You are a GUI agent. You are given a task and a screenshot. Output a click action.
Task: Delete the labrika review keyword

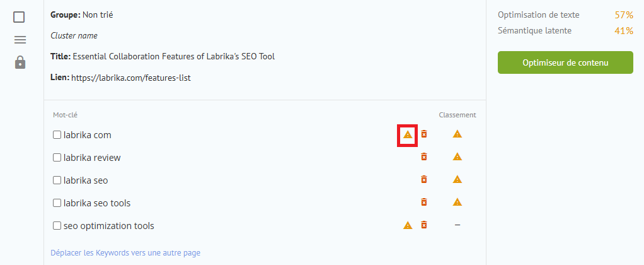click(x=424, y=156)
